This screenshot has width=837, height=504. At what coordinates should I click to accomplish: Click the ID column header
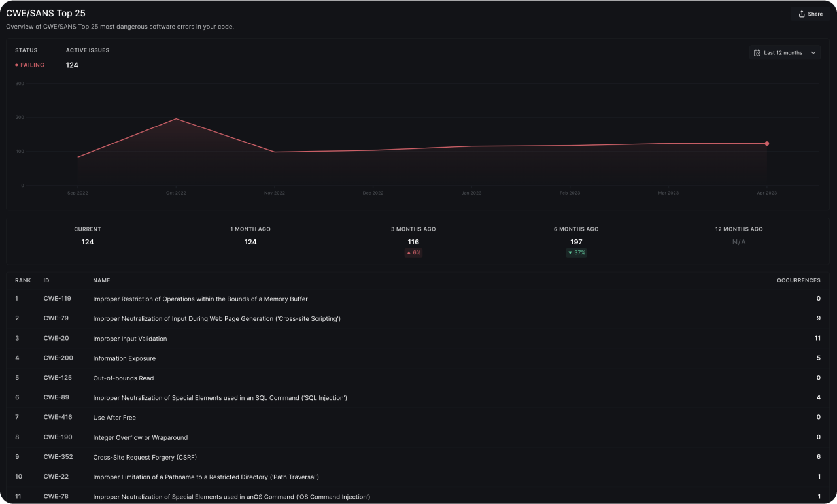pyautogui.click(x=46, y=280)
